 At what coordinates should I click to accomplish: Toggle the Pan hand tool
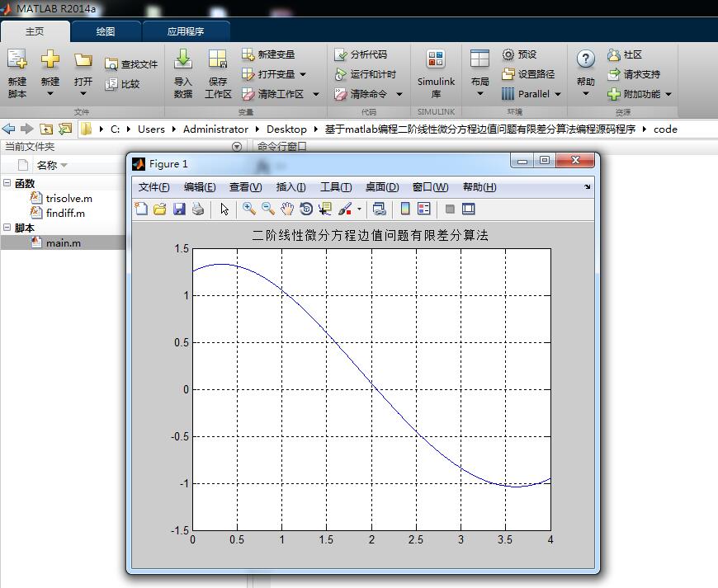(x=287, y=209)
